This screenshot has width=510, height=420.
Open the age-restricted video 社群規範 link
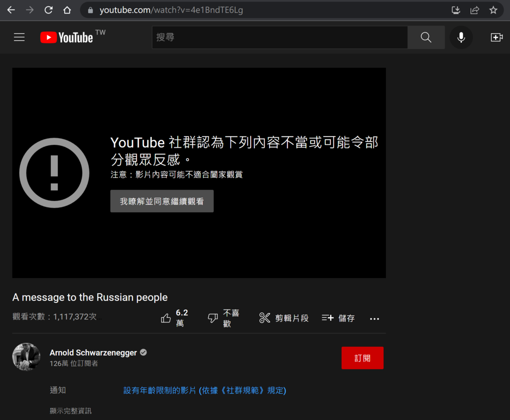tap(205, 390)
